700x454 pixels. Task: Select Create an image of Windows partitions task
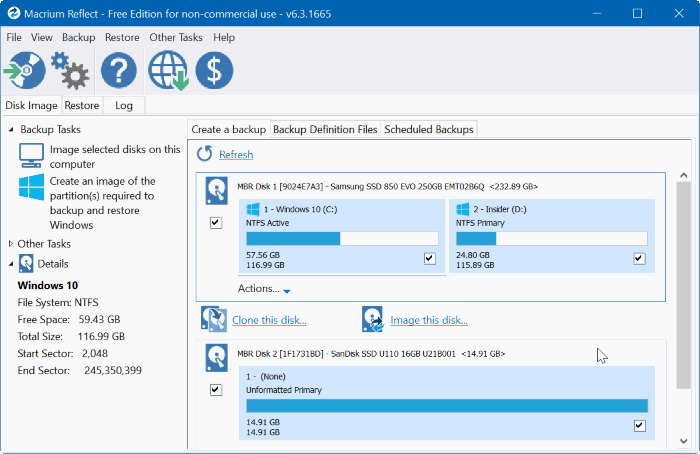point(103,203)
